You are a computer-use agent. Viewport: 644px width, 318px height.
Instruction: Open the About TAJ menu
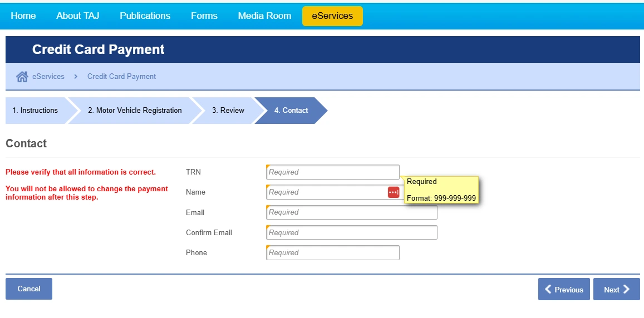(x=78, y=16)
